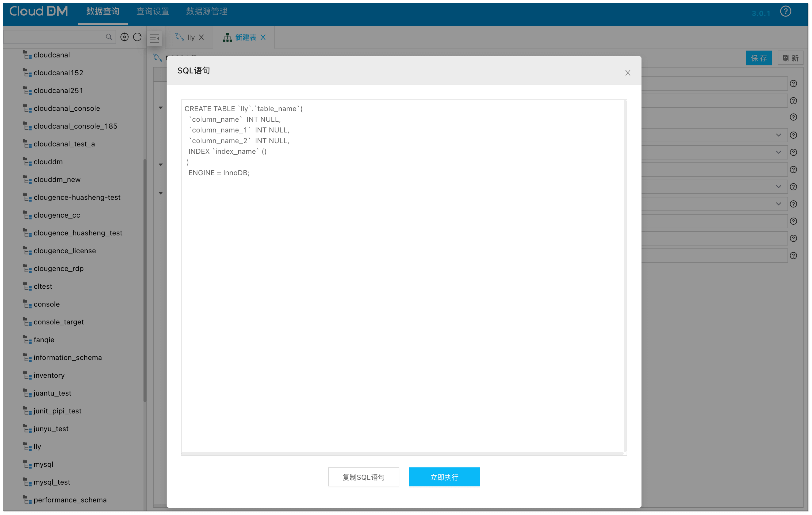Switch to the 查询设置 menu tab
The image size is (812, 515).
(152, 11)
